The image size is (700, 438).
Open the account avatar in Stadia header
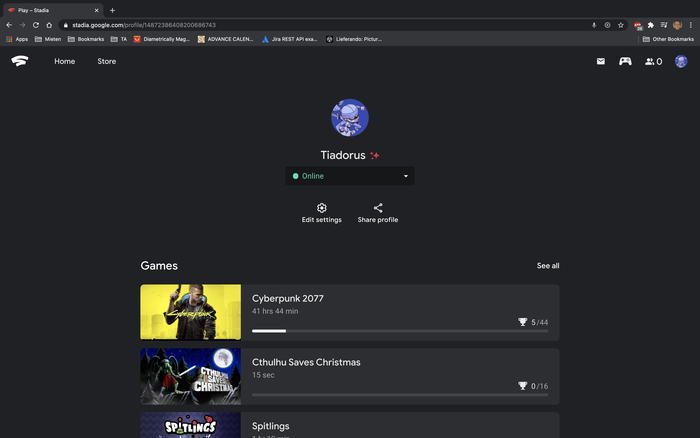(681, 61)
